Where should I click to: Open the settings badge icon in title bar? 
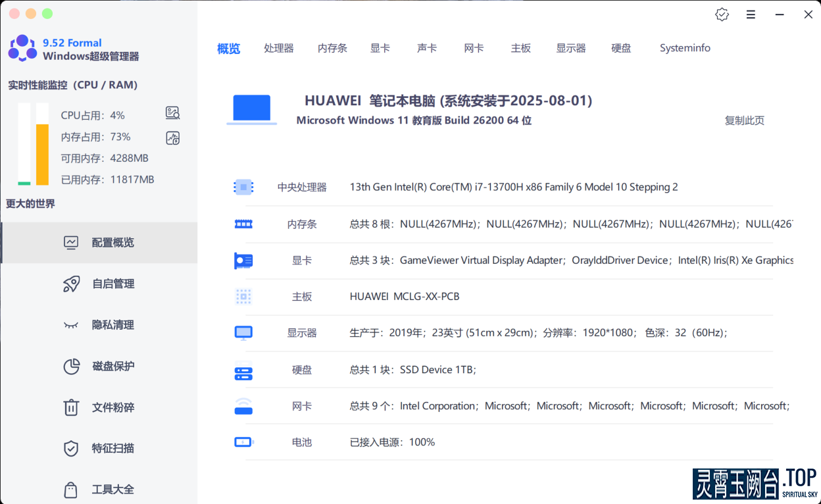click(722, 14)
